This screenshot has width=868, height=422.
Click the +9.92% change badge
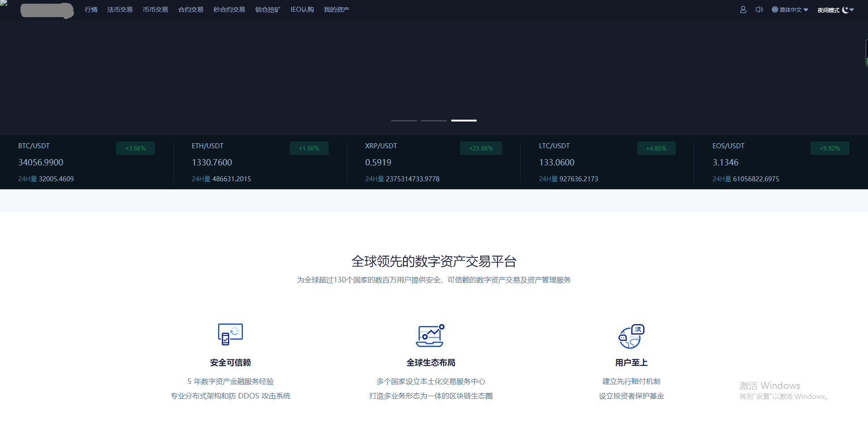click(830, 148)
